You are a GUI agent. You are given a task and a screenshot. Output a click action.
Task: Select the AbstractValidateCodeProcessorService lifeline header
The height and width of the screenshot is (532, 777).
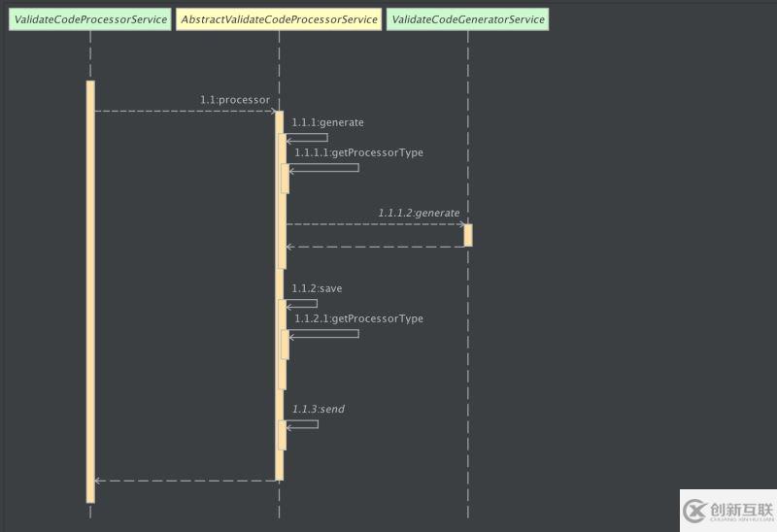[279, 19]
